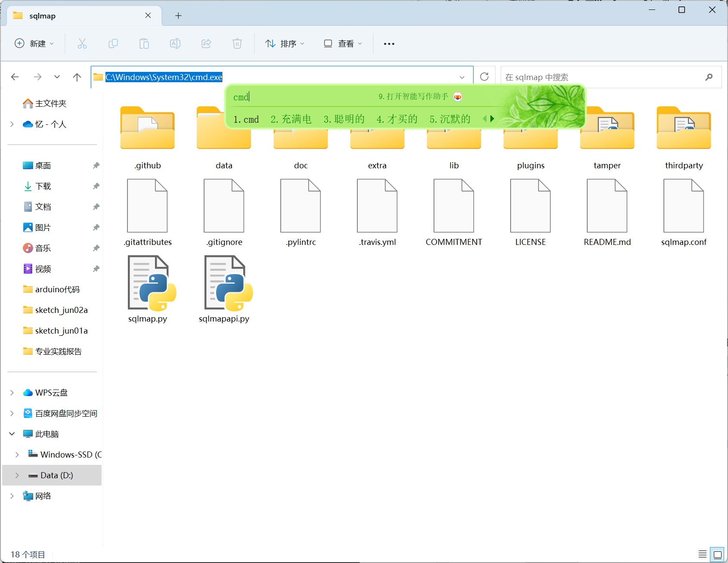Screen dimensions: 728x563
Task: Click the Paste clipboard icon
Action: [x=144, y=43]
